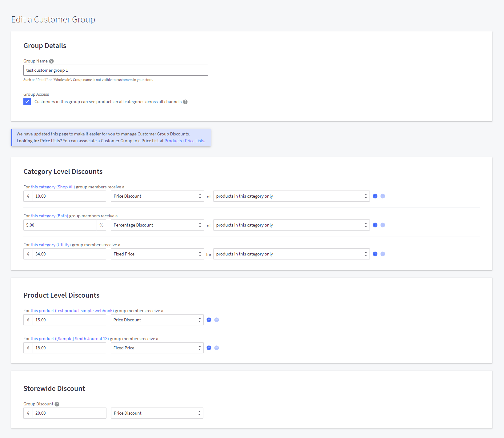Uncheck the all categories access checkbox
The image size is (504, 438).
[27, 102]
